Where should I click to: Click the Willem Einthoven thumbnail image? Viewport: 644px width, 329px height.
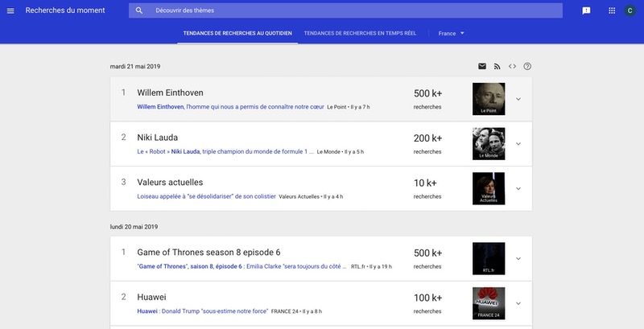coord(489,99)
